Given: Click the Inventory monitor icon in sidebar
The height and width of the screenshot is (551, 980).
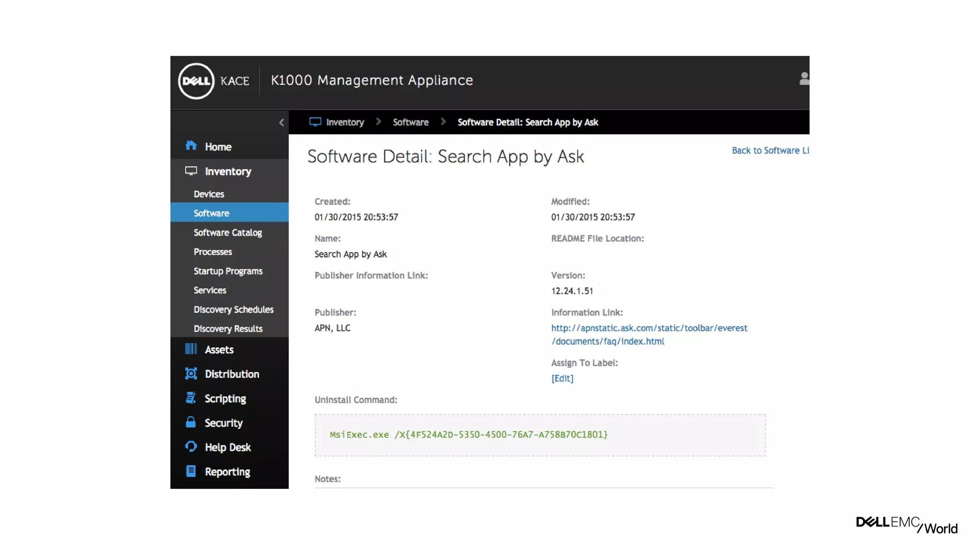Looking at the screenshot, I should point(191,171).
